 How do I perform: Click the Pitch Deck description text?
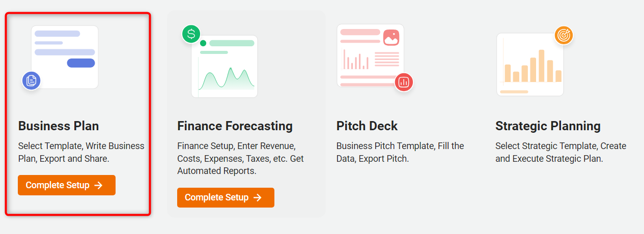[x=400, y=152]
